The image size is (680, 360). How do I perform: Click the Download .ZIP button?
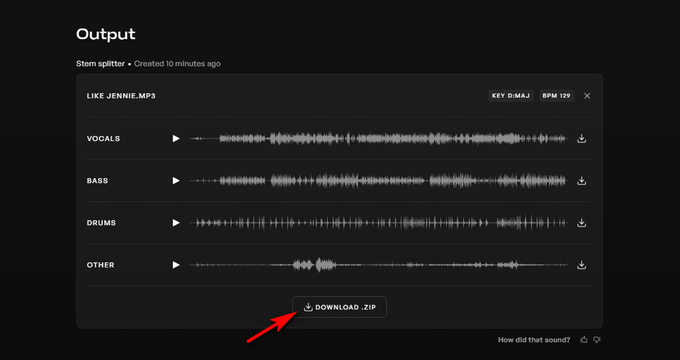click(x=340, y=307)
